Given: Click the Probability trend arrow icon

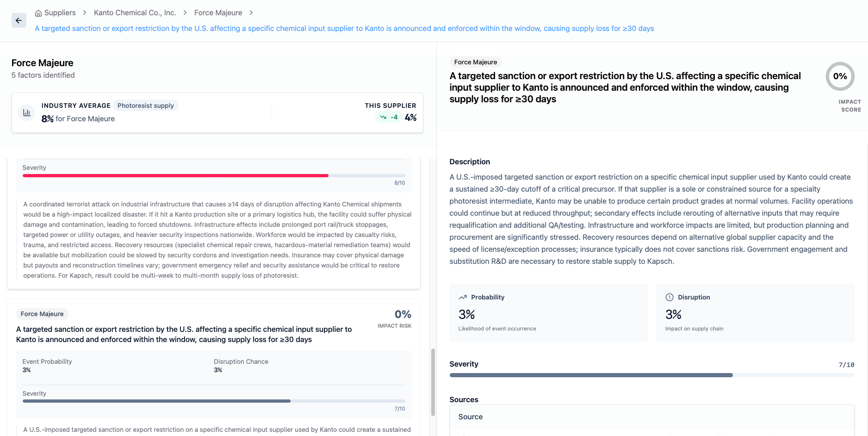Looking at the screenshot, I should coord(463,297).
